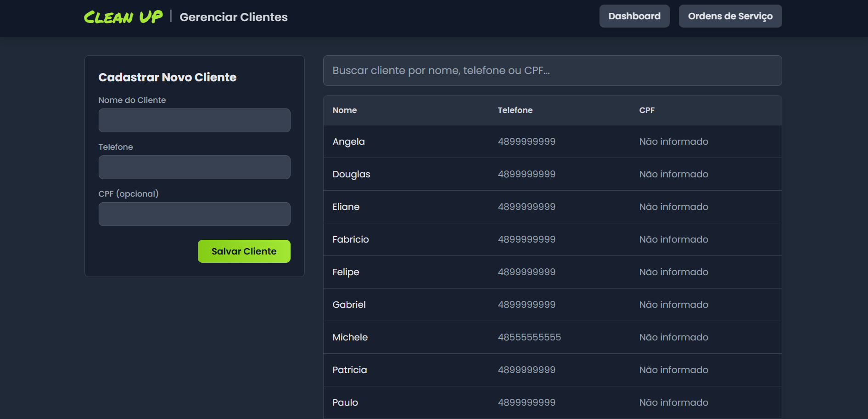Focus the Nome do Cliente field
This screenshot has width=868, height=419.
195,120
